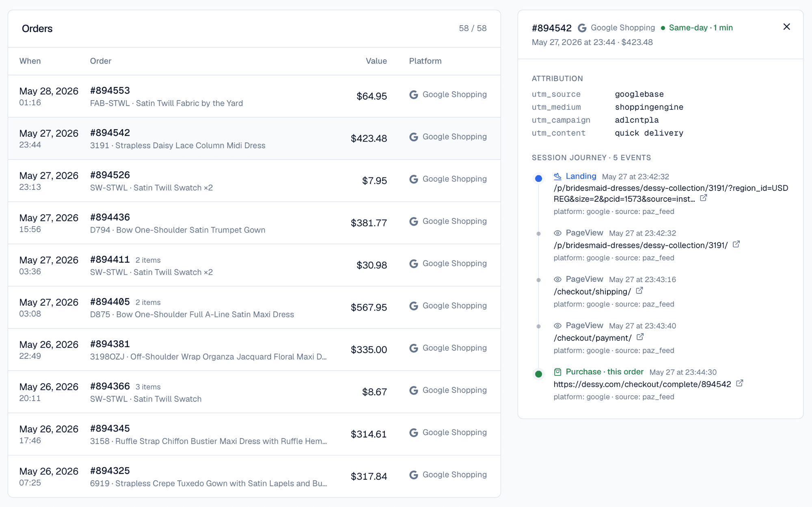812x507 pixels.
Task: Open order #894345 number
Action: pos(110,428)
